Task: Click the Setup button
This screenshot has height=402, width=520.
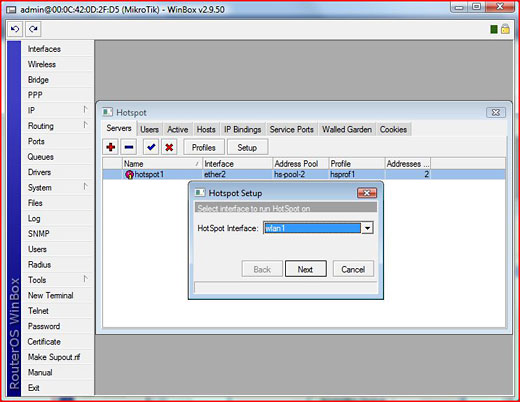Action: click(x=247, y=147)
